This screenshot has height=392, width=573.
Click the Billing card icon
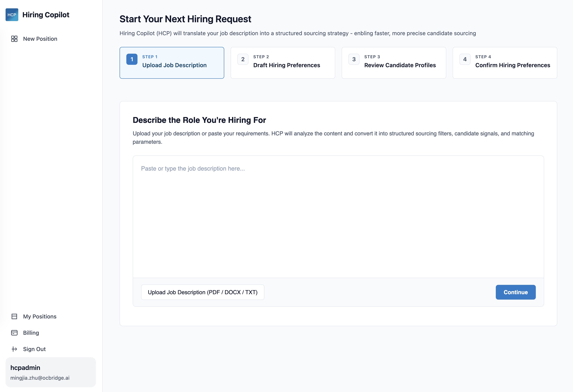(14, 333)
